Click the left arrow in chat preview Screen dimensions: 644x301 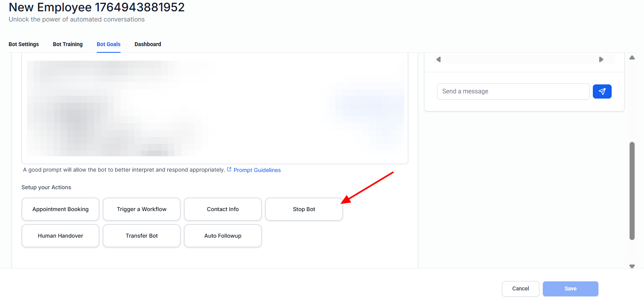pos(439,59)
